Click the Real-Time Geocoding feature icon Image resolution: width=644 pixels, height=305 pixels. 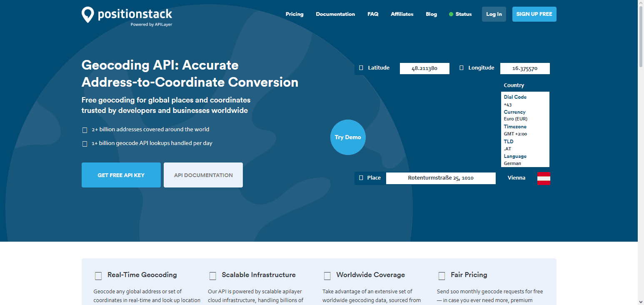(98, 276)
